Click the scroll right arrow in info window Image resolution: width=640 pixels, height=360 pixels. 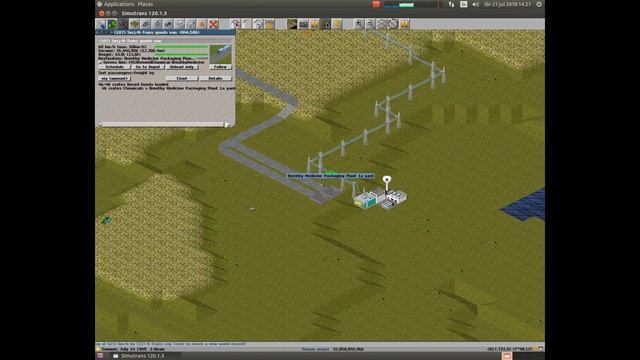[x=228, y=124]
